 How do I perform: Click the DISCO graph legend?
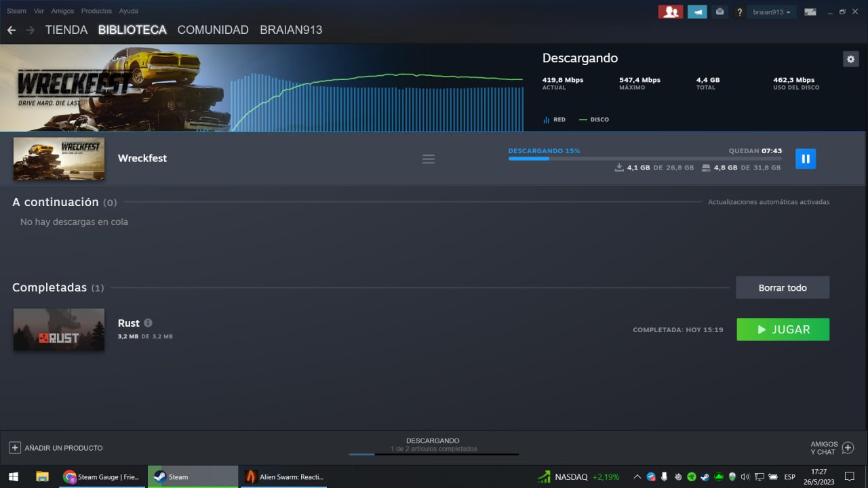tap(594, 119)
